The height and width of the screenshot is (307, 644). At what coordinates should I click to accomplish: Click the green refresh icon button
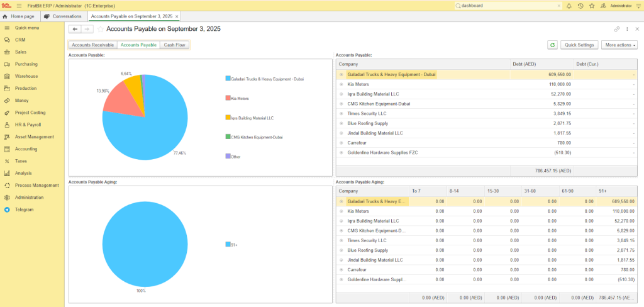(x=552, y=45)
